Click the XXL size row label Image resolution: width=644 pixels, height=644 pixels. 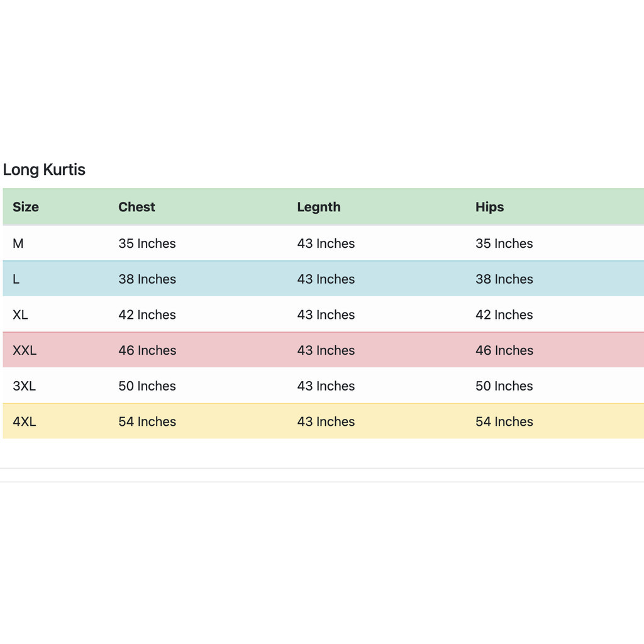click(25, 350)
